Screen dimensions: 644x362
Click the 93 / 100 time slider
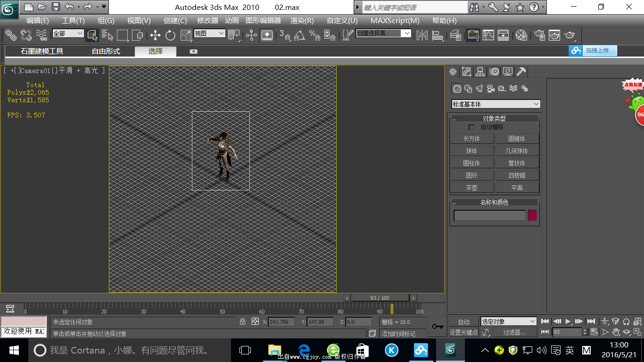tap(380, 298)
